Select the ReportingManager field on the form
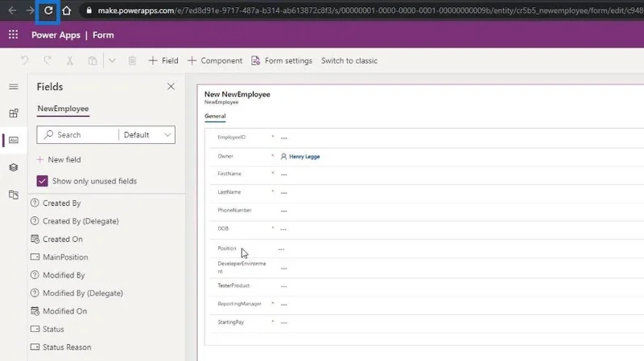This screenshot has height=361, width=644. pyautogui.click(x=427, y=305)
